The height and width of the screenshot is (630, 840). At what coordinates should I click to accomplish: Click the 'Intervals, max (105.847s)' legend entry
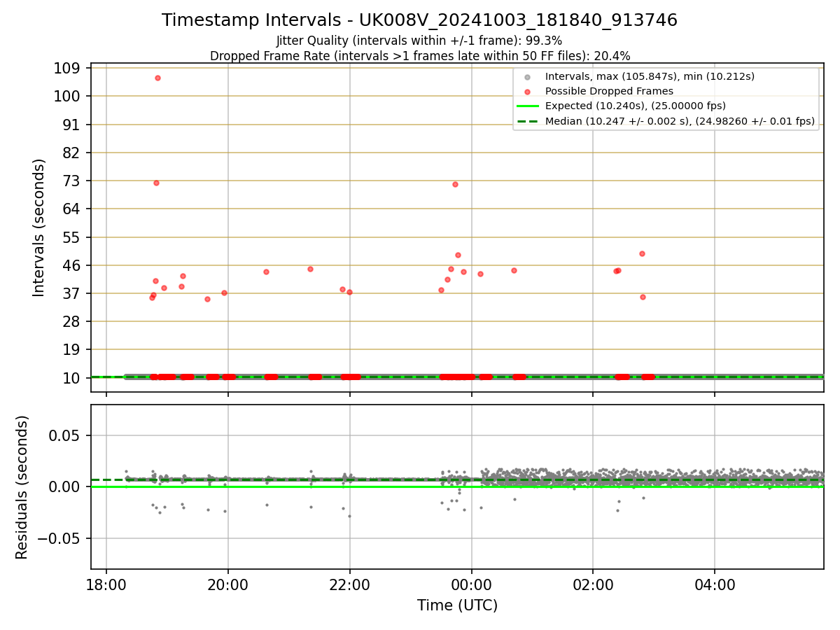coord(650,76)
